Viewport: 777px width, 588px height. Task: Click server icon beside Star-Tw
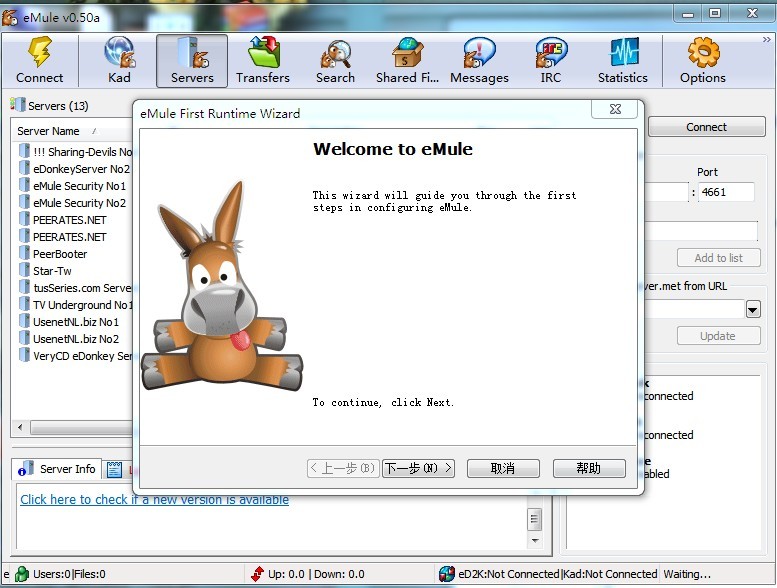coord(24,269)
